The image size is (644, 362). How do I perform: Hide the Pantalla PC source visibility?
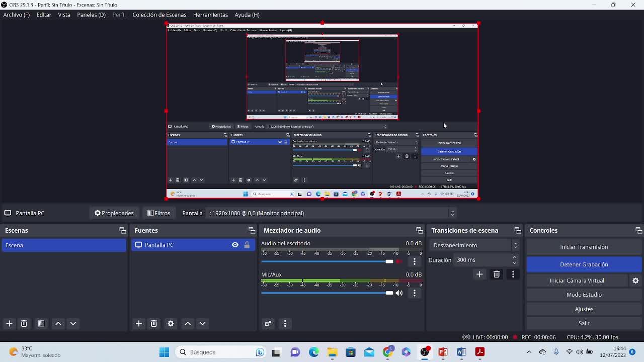click(235, 245)
